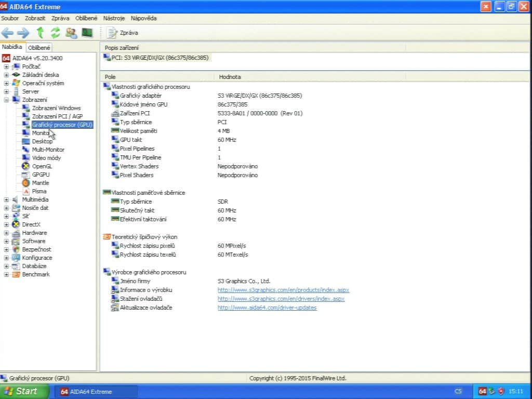Expand the Základní deska tree node

(x=6, y=75)
